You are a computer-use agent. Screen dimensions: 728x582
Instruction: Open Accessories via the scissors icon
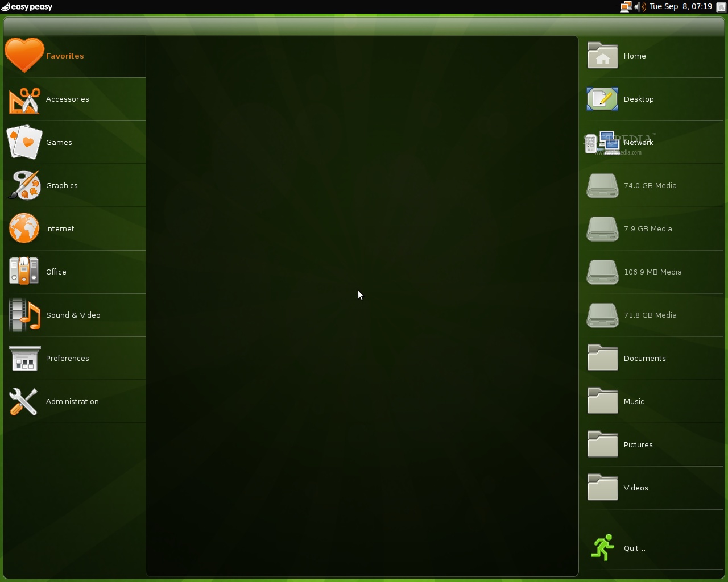click(x=24, y=99)
